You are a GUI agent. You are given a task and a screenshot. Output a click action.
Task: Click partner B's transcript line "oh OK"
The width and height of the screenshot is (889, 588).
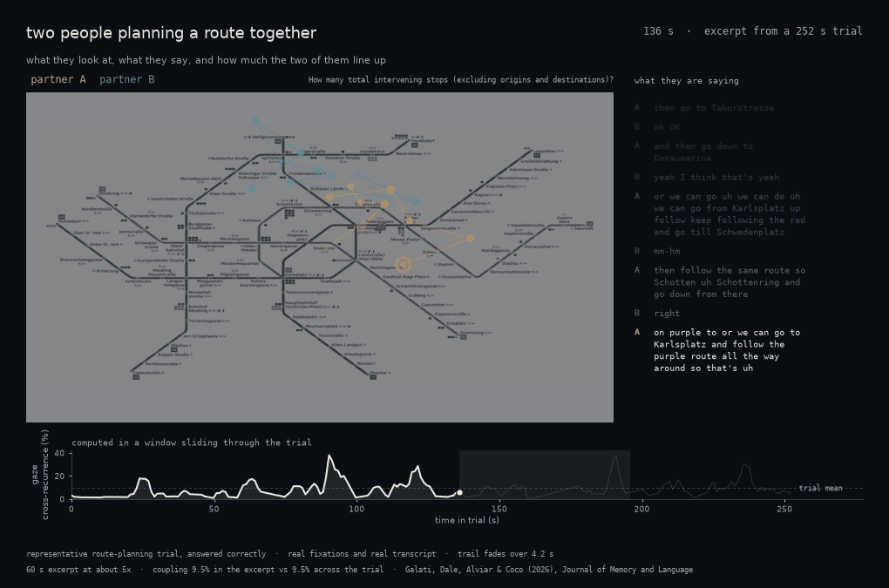[667, 127]
